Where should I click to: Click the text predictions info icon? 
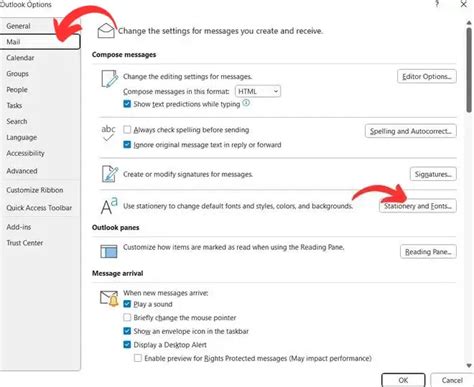coord(246,103)
